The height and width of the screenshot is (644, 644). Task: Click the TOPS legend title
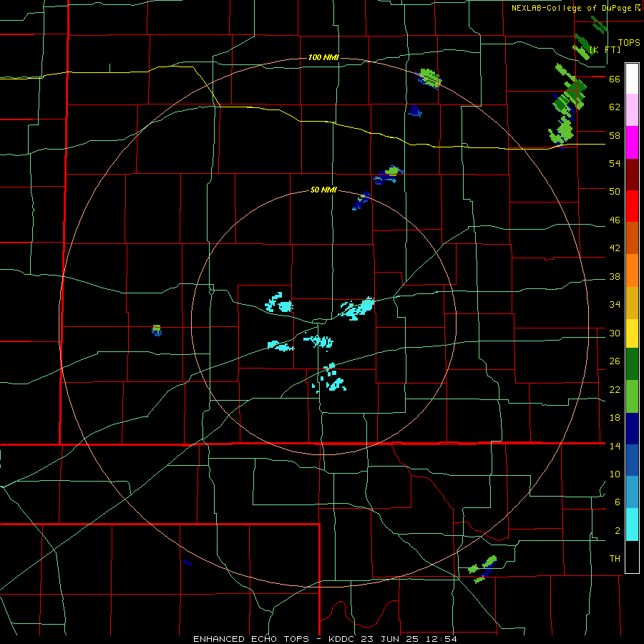[x=629, y=42]
